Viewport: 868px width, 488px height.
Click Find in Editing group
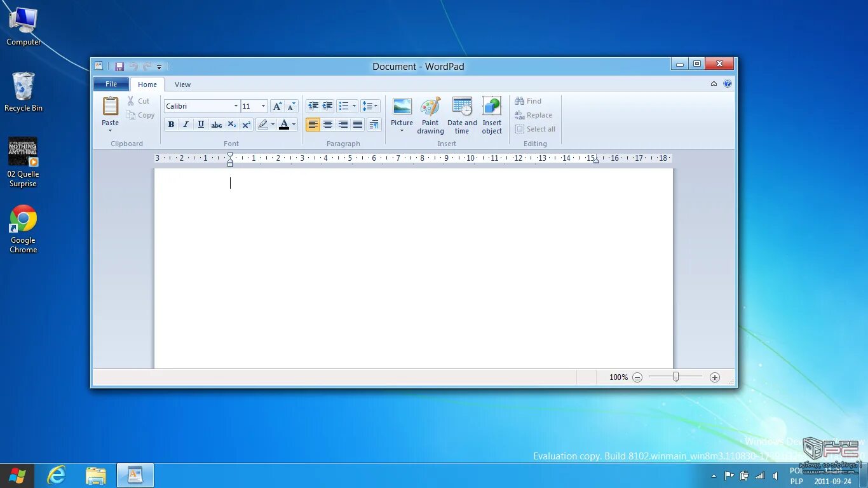click(x=528, y=101)
